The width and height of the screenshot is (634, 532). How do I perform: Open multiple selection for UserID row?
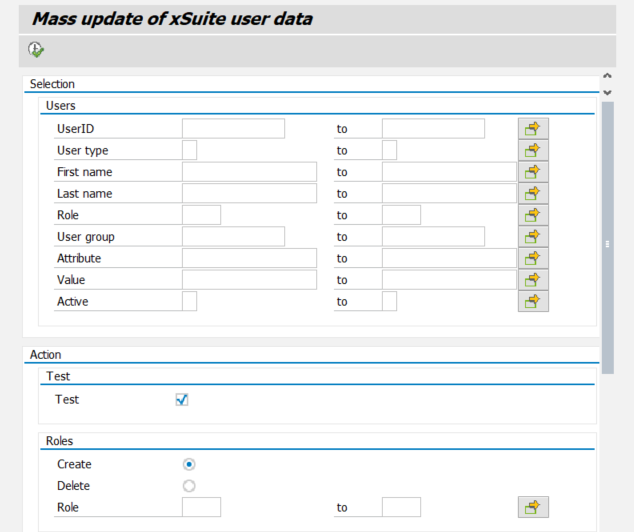(533, 129)
